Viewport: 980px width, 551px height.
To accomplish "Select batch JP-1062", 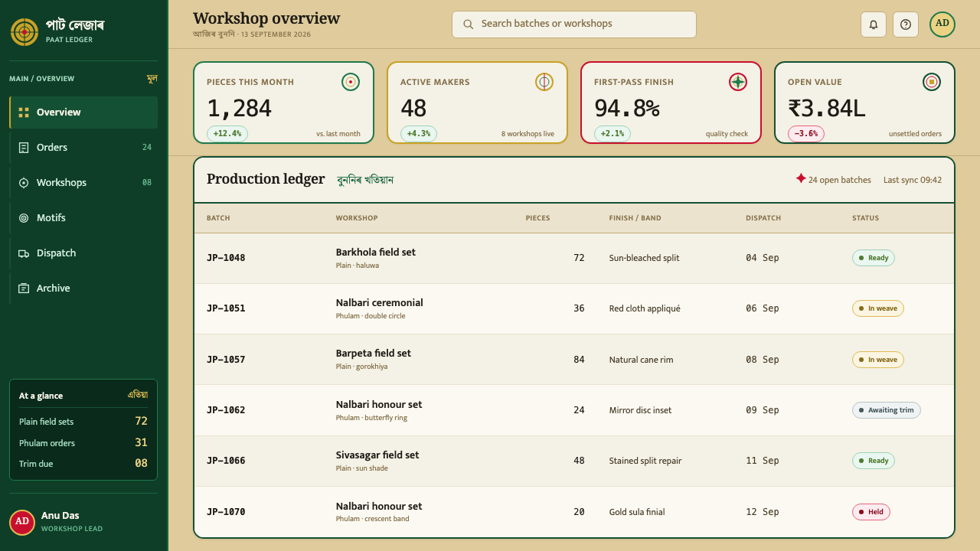I will (x=226, y=410).
